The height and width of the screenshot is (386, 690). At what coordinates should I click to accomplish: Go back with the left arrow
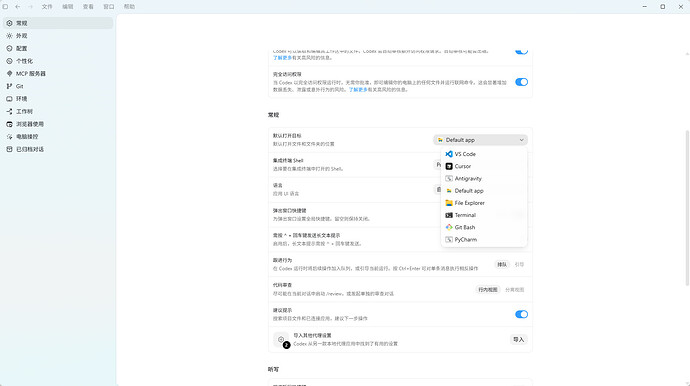point(18,7)
